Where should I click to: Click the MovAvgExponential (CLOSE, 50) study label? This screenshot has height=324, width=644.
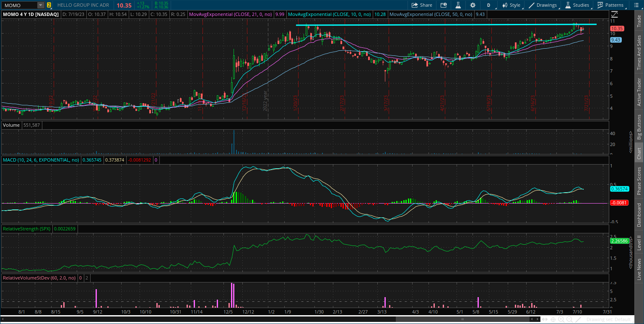coord(431,14)
